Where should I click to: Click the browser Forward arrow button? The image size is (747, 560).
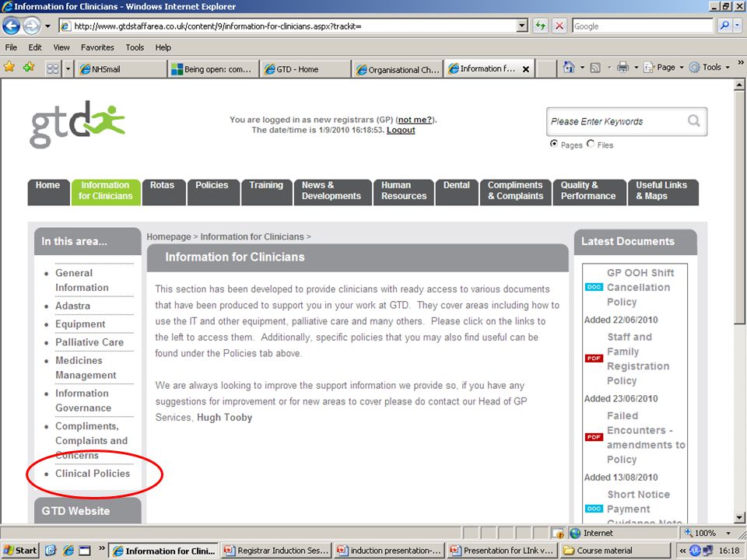click(x=32, y=26)
